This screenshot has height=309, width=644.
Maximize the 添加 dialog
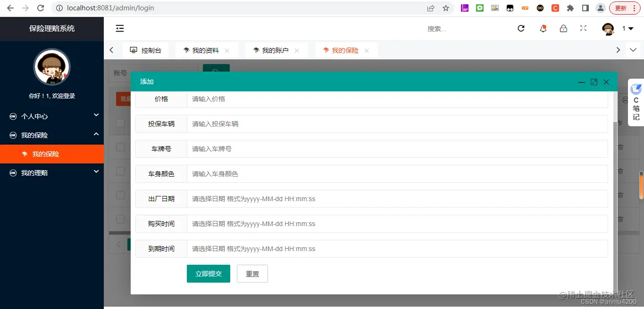594,82
